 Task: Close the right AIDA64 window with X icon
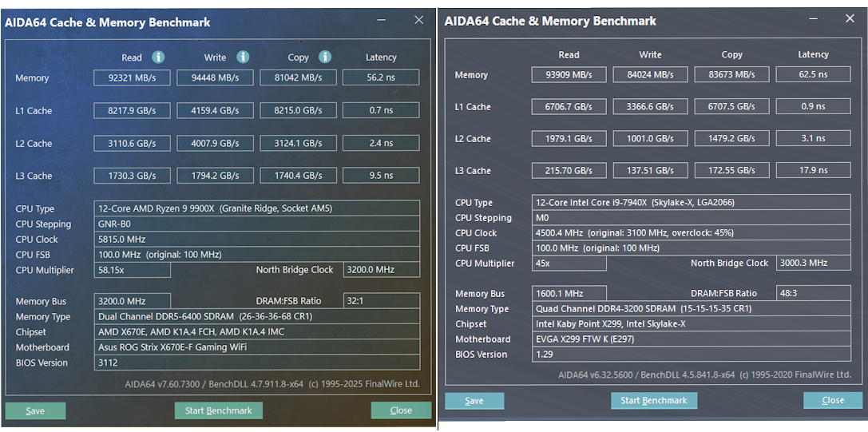point(850,18)
